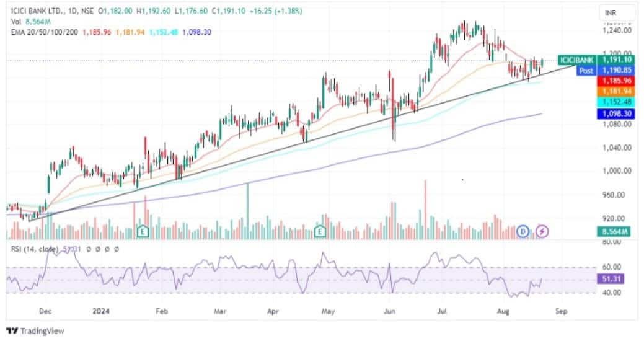Click the 1,152.48 EMA 100 legend value
Screen dimensions: 644x341
coord(164,32)
